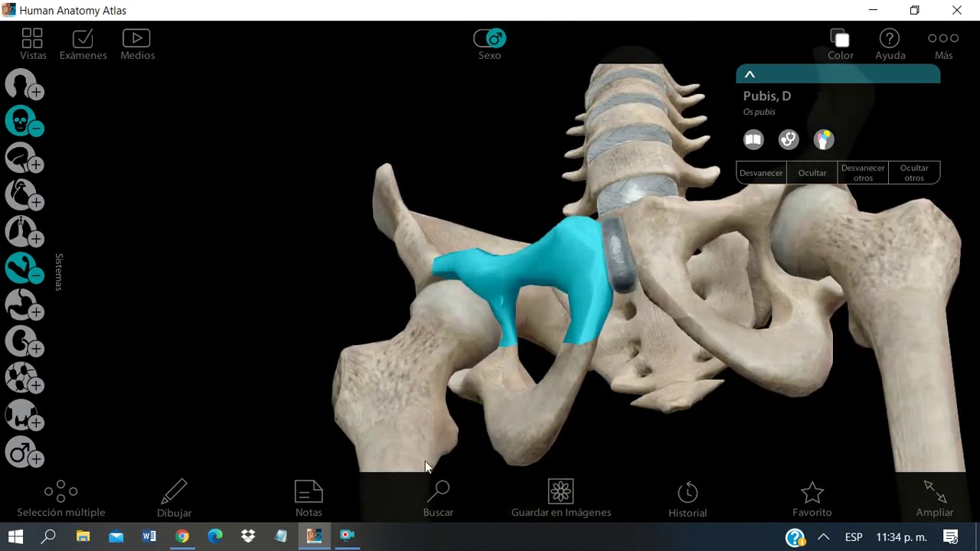Collapse the Pubis, D info panel
The height and width of the screenshot is (551, 980).
(750, 74)
